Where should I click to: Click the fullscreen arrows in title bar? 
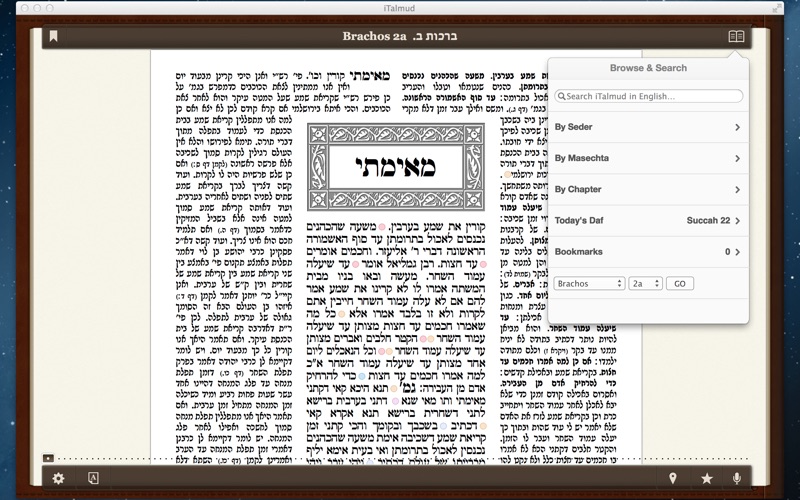pyautogui.click(x=776, y=8)
